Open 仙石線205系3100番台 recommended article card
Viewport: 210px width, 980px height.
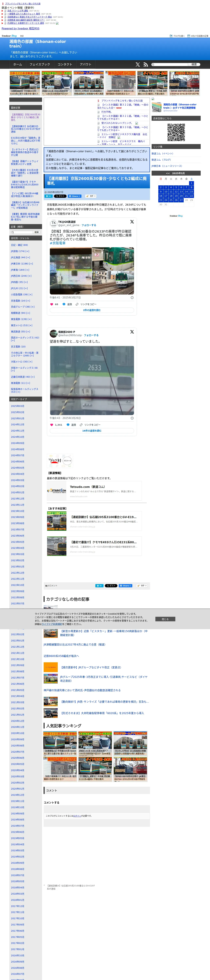[94, 521]
